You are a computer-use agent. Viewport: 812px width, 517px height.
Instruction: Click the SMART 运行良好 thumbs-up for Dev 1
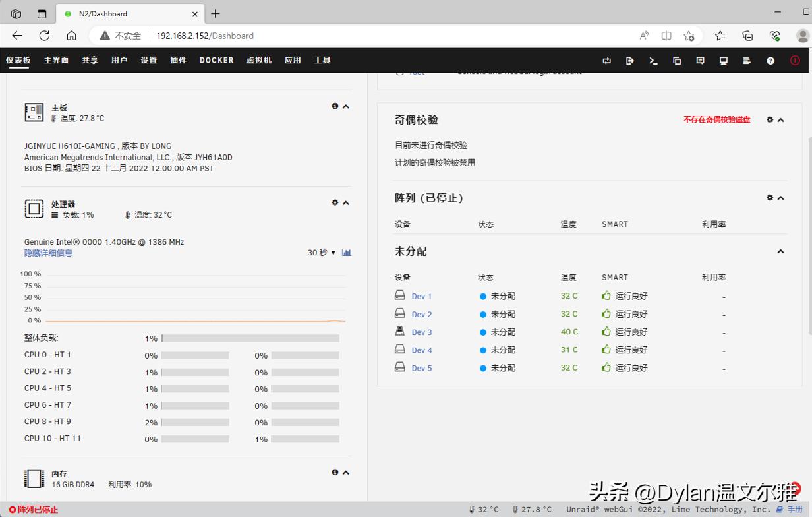click(606, 296)
